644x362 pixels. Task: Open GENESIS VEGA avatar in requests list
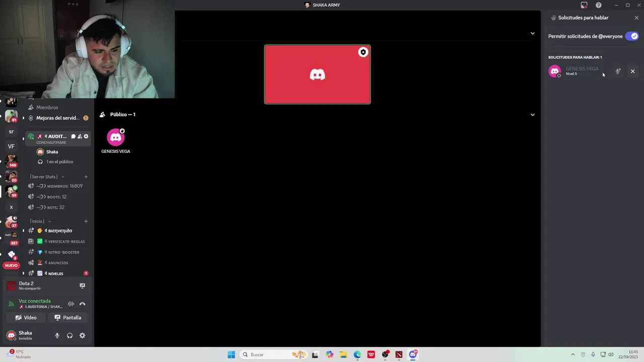coord(554,71)
